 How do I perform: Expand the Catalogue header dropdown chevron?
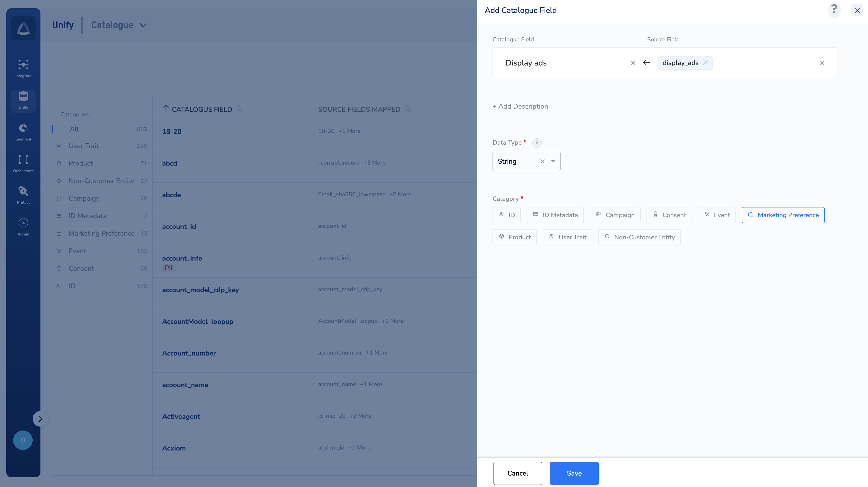click(143, 25)
